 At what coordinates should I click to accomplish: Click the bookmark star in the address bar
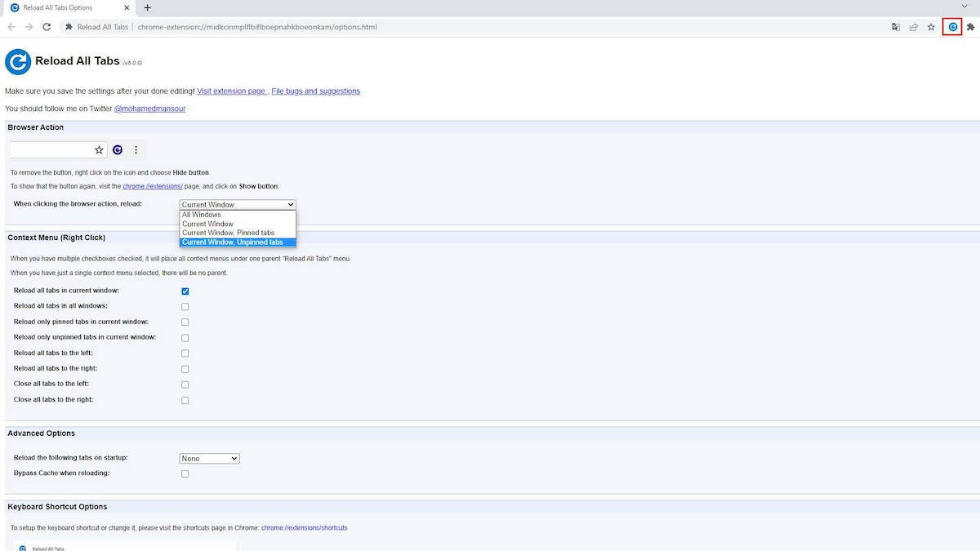coord(931,26)
